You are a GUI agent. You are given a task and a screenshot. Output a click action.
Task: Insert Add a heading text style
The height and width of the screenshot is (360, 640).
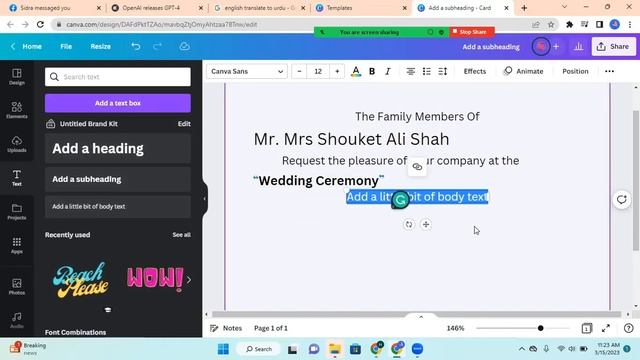coord(118,149)
